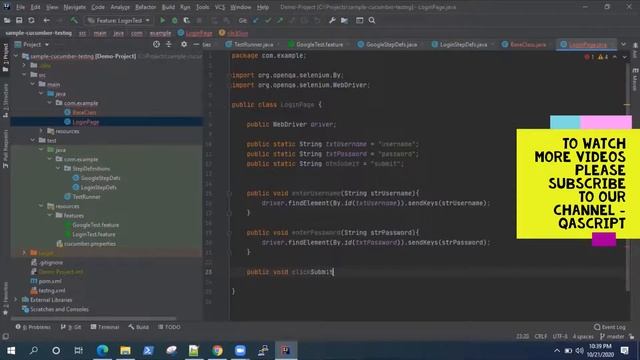This screenshot has height=360, width=640.
Task: Show hidden editor tabs dropdown arrow
Action: click(x=623, y=44)
